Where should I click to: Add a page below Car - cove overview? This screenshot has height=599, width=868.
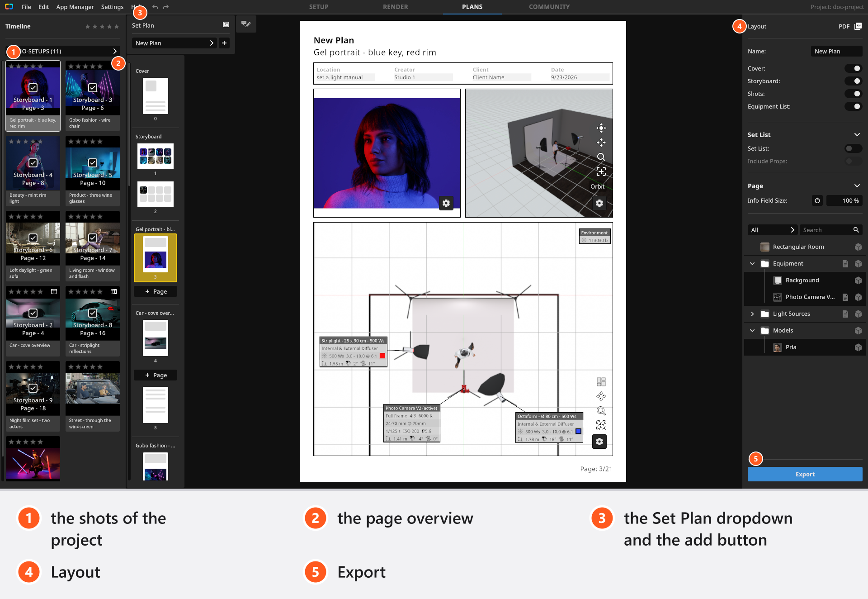[x=156, y=375]
